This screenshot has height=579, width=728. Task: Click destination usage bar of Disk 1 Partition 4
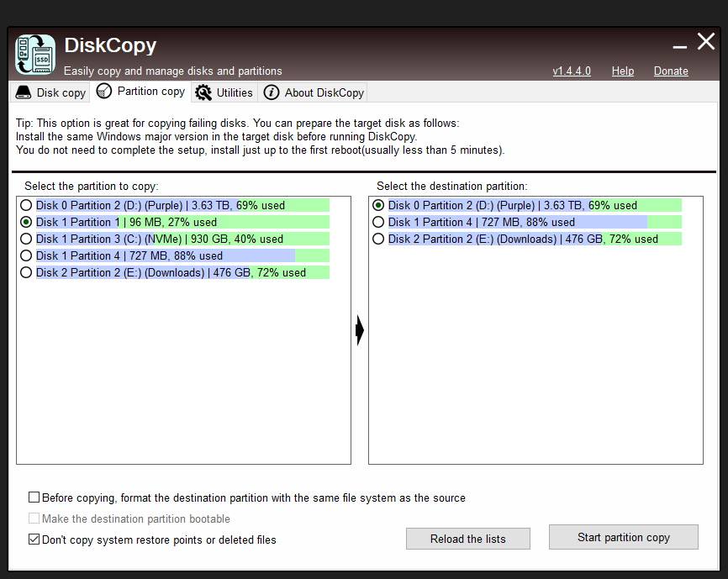coord(535,222)
